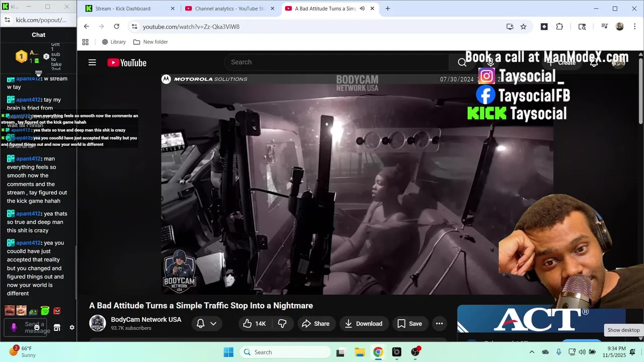
Task: Switch to Channel analytics YouTube Studio tab
Action: (229, 9)
